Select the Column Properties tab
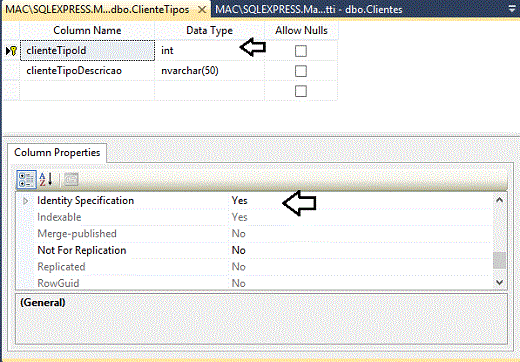Viewport: 520px width, 362px height. click(57, 153)
